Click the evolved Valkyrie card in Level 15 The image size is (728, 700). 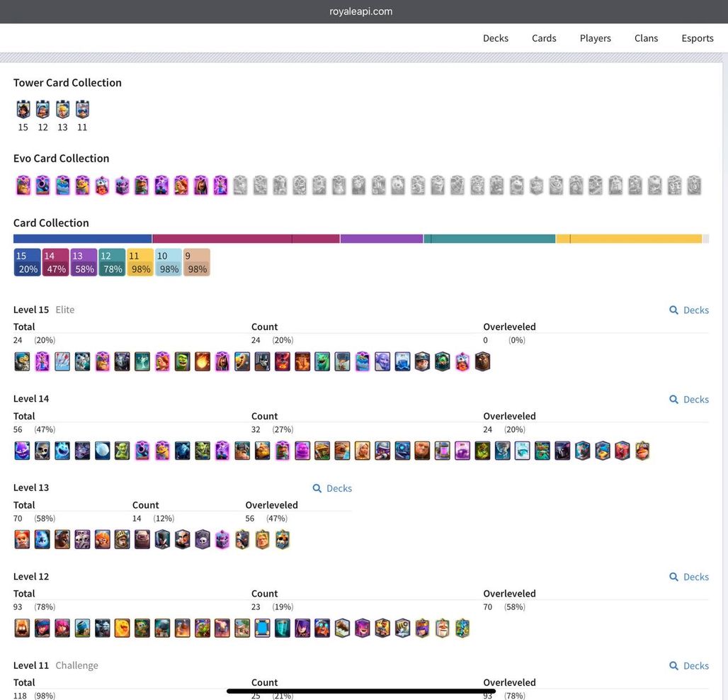coord(162,362)
